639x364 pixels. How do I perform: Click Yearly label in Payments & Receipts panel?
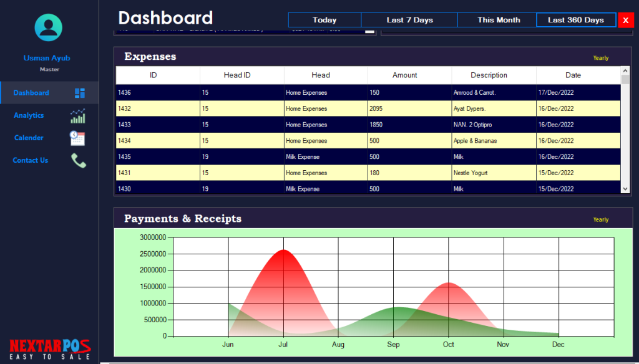pos(601,219)
